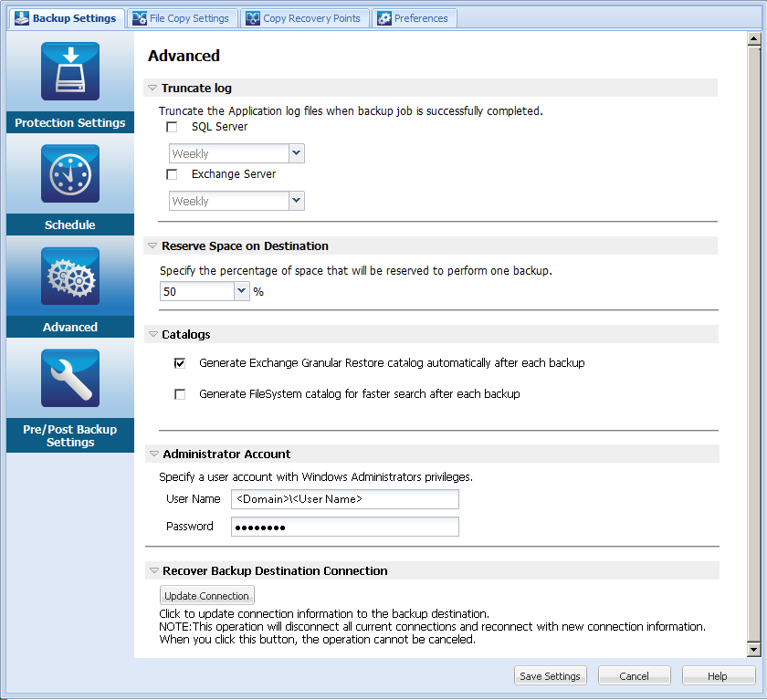Collapse the Administrator Account section
The image size is (767, 700).
pyautogui.click(x=154, y=454)
